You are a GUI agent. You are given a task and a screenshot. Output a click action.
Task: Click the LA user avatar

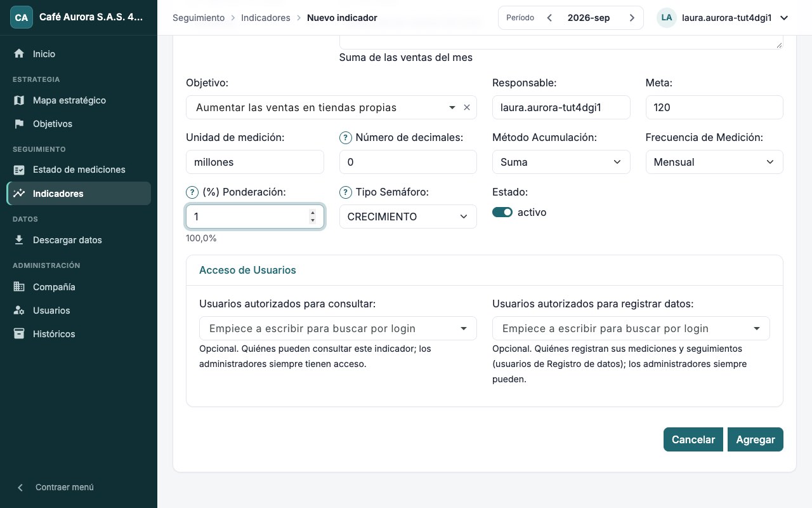point(667,18)
